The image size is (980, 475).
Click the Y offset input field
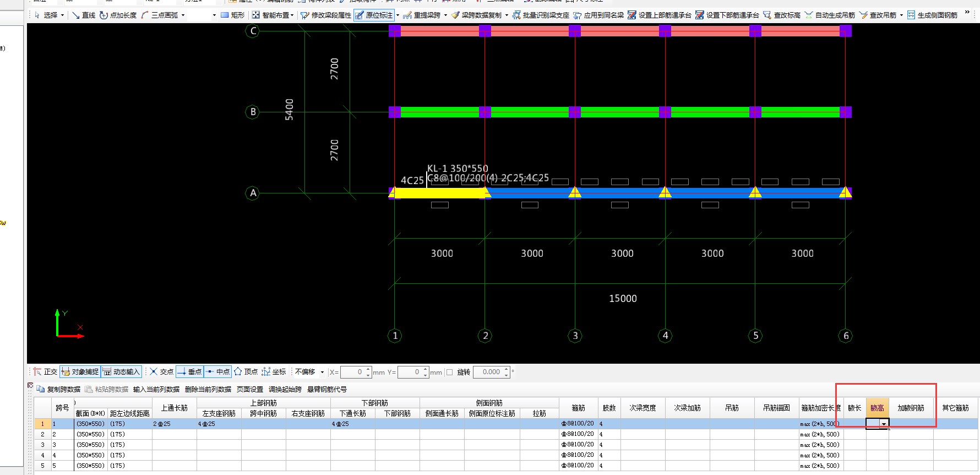coord(410,372)
